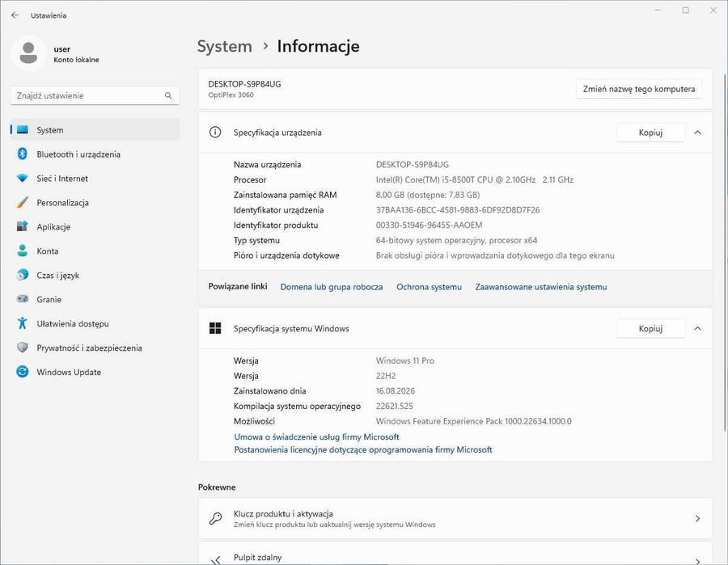Image resolution: width=728 pixels, height=565 pixels.
Task: Select the System monitor icon
Action: click(x=23, y=130)
